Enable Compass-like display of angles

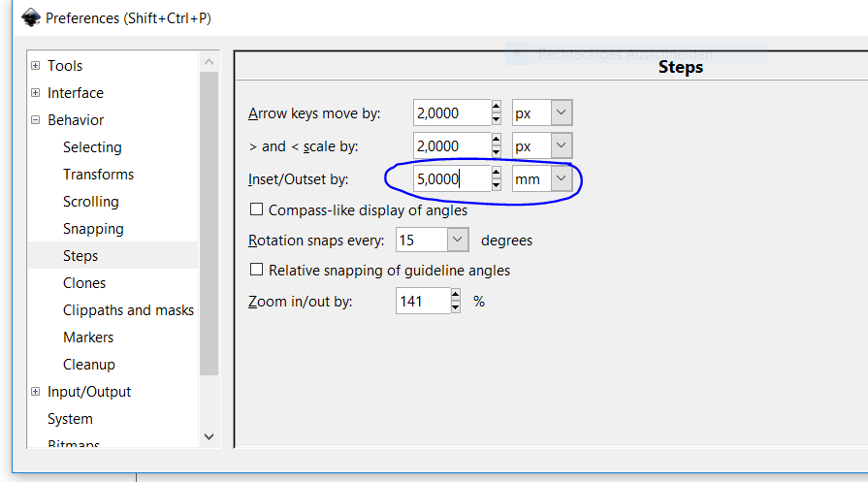click(x=256, y=209)
